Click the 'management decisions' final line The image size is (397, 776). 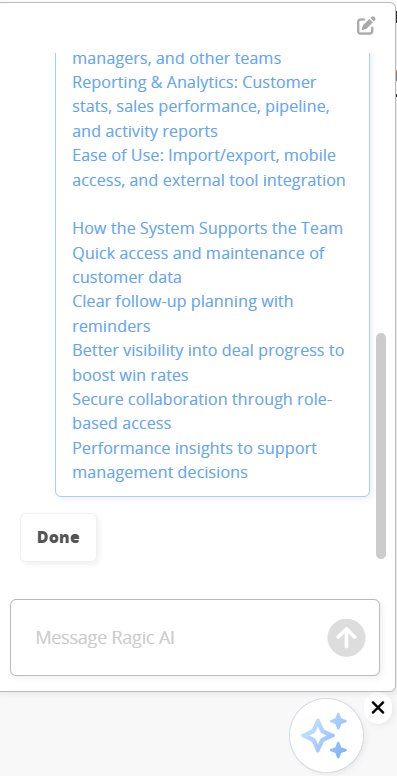click(x=160, y=472)
